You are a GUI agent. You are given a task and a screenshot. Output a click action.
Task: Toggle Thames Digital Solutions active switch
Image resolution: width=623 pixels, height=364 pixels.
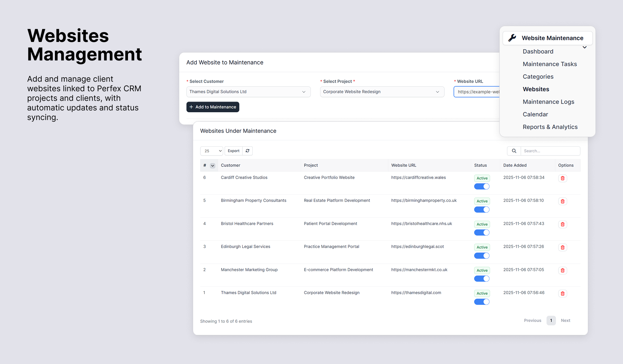click(x=481, y=301)
